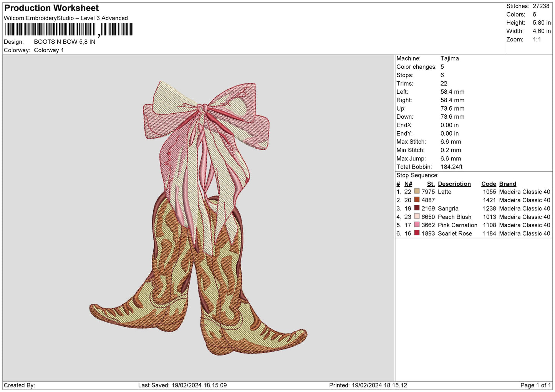Click the 'Sangria' description text
The image size is (555, 392).
448,209
